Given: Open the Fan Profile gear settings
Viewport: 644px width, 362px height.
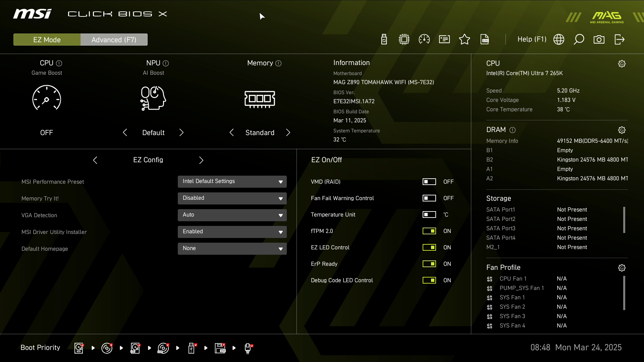Looking at the screenshot, I should pyautogui.click(x=622, y=268).
